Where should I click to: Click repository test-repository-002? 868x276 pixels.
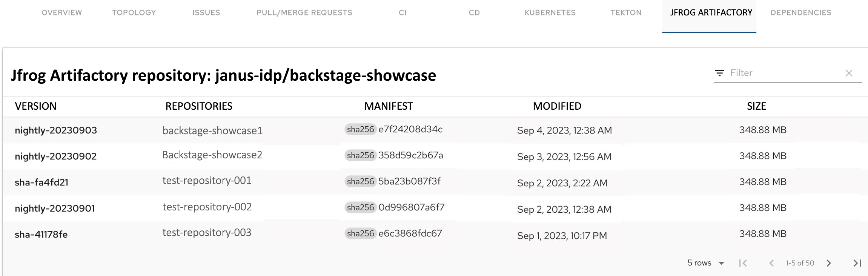[x=207, y=207]
